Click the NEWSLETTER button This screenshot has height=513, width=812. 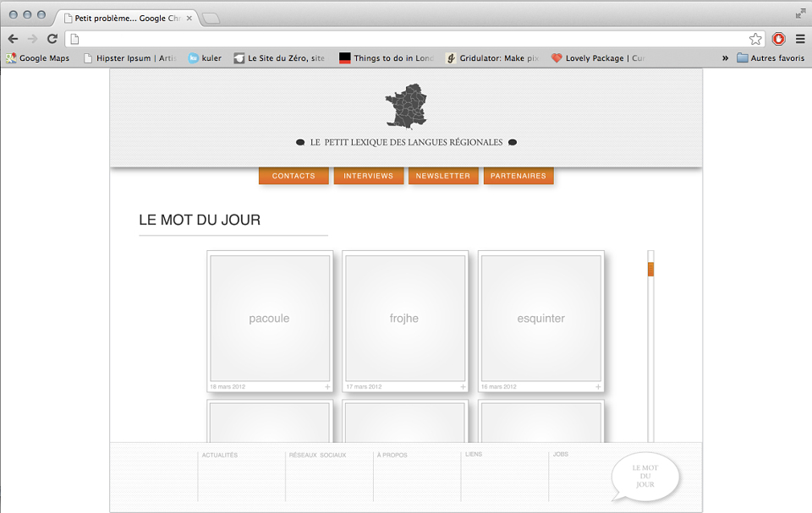click(x=443, y=176)
